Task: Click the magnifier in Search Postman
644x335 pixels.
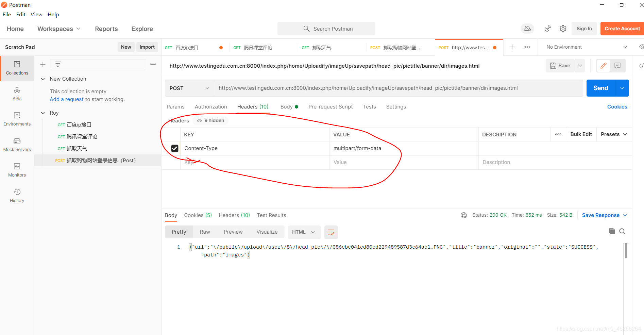Action: pos(306,29)
